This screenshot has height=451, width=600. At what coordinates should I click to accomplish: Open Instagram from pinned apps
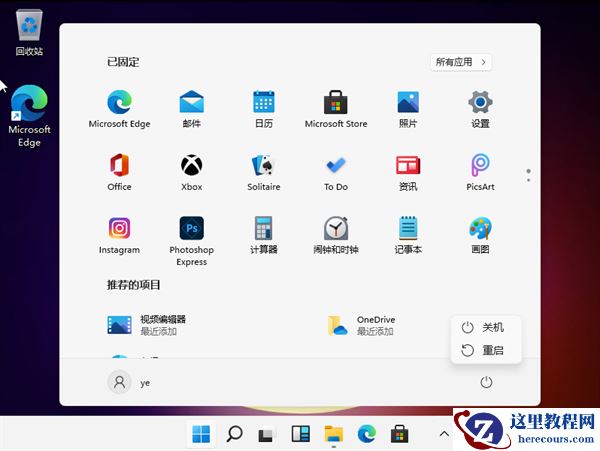pyautogui.click(x=119, y=235)
